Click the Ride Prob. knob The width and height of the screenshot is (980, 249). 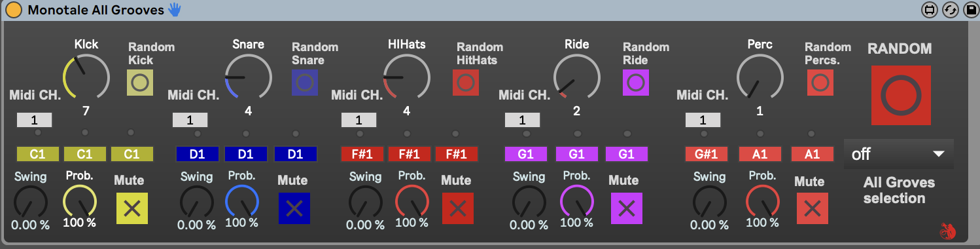point(577,202)
